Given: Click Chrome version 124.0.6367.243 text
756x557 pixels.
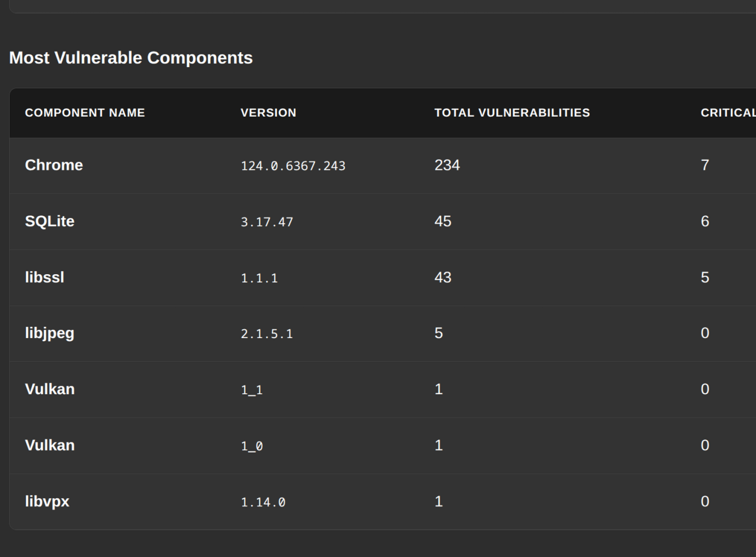Looking at the screenshot, I should [293, 165].
